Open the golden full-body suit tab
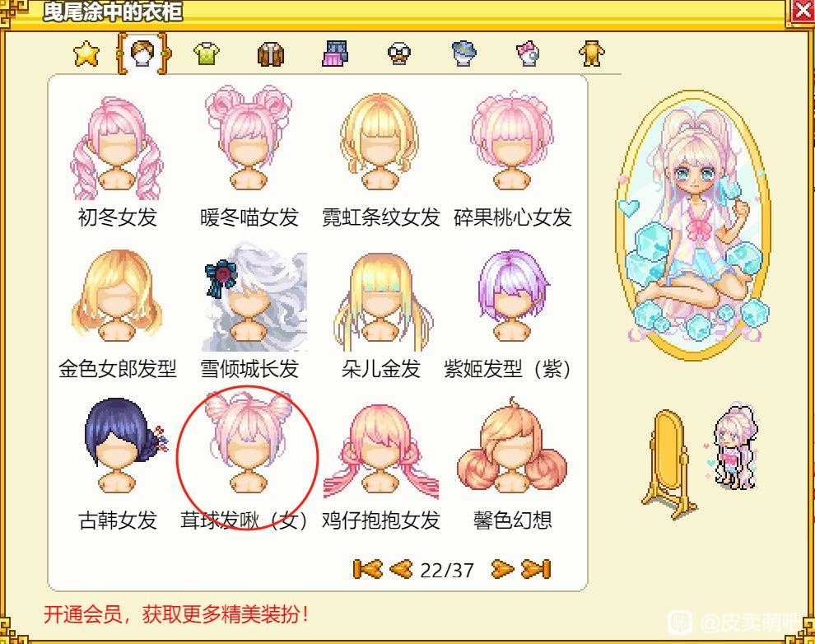The image size is (815, 644). click(592, 54)
